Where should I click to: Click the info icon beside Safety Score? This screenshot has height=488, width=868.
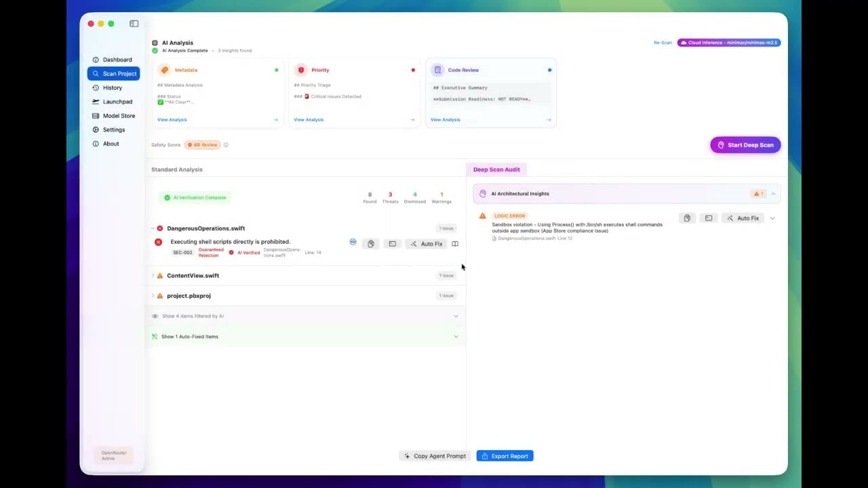[226, 145]
